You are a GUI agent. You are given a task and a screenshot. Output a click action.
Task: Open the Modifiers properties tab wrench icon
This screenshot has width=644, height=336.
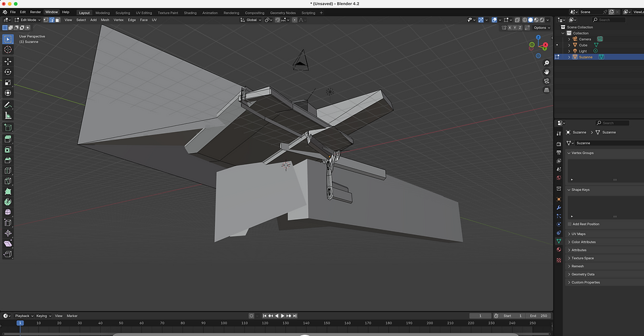(x=559, y=207)
